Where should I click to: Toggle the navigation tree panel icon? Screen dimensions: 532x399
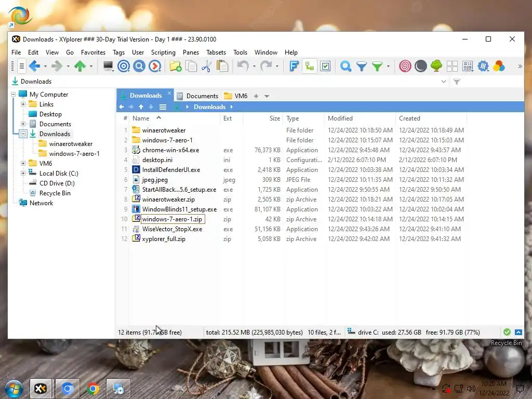click(x=310, y=66)
